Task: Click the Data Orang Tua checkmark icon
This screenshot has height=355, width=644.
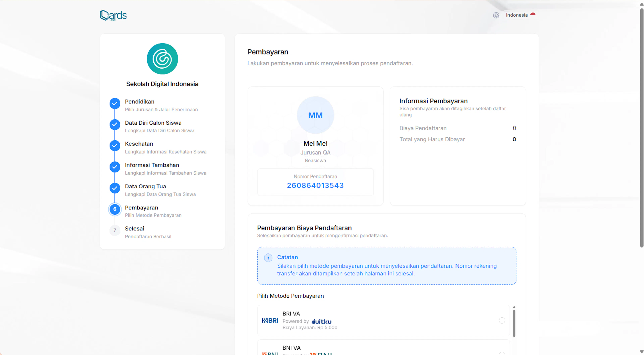Action: 115,188
